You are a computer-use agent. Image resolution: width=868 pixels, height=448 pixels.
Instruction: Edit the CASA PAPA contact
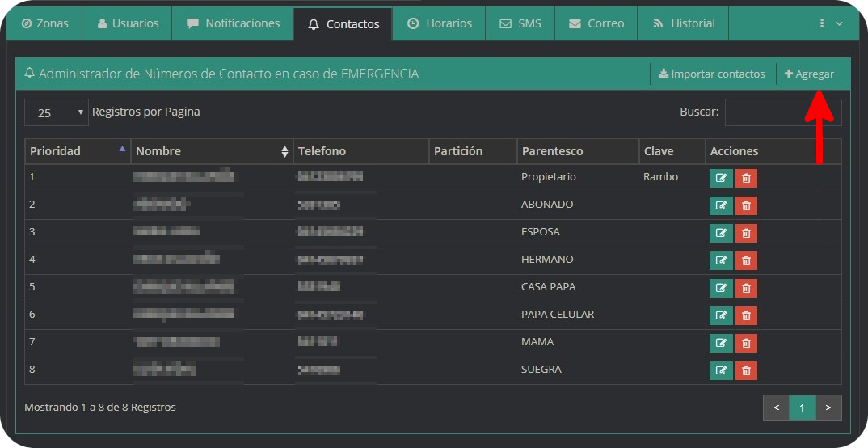pos(721,288)
